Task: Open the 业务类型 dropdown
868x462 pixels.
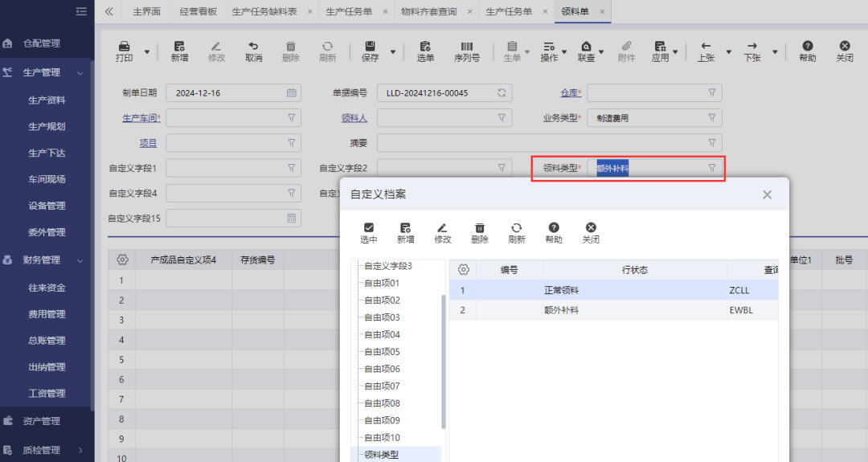Action: [712, 117]
